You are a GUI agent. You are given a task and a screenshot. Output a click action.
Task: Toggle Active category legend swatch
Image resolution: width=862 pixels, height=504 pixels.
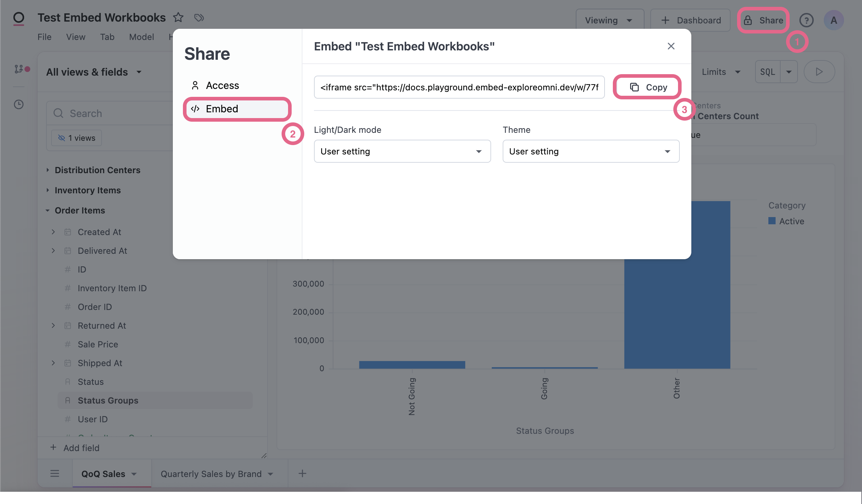(x=772, y=221)
